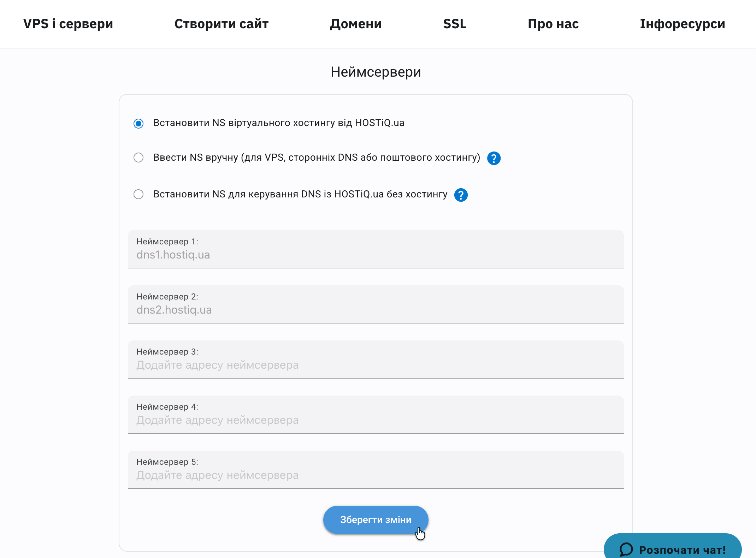
Task: Select radio option for HOSTiQ.ua virtual hosting NS
Action: (138, 123)
